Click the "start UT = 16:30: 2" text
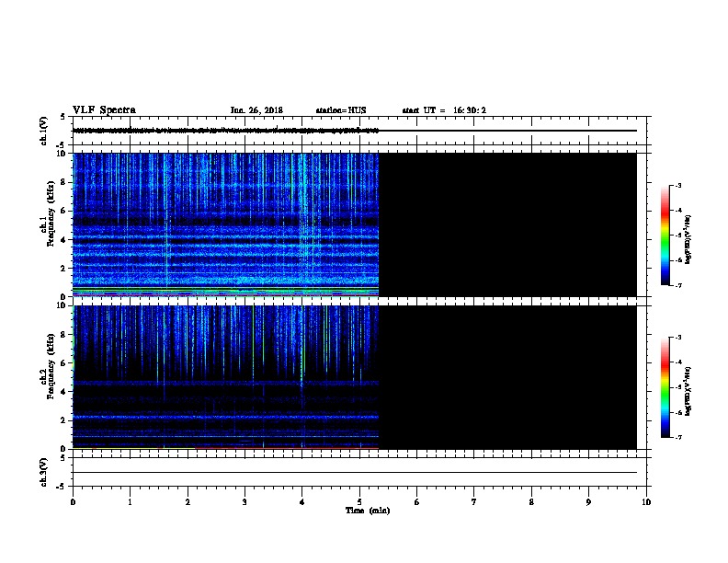This screenshot has height=563, width=728. point(444,110)
